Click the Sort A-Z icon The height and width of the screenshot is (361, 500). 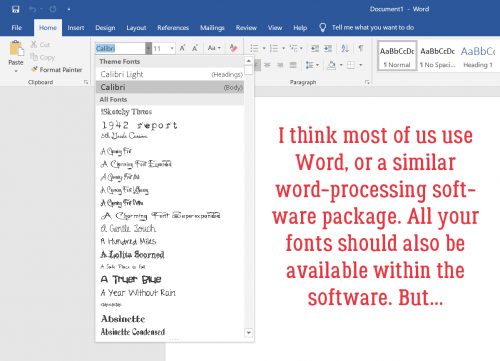(x=345, y=49)
